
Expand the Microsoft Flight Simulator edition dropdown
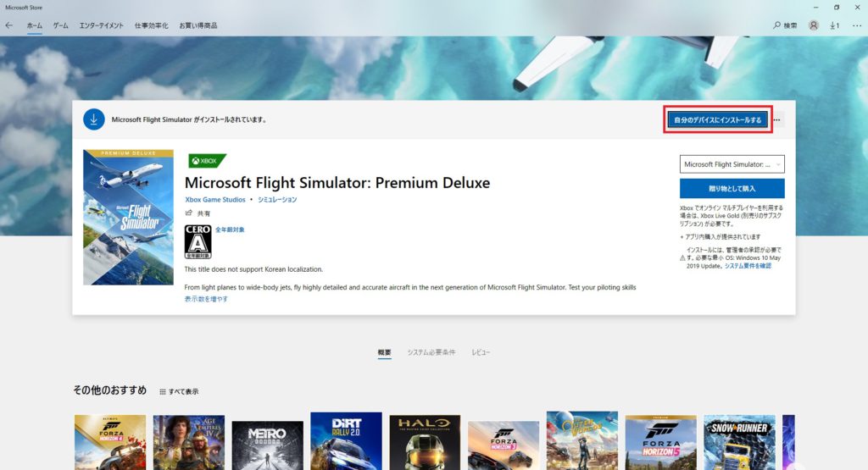[732, 164]
